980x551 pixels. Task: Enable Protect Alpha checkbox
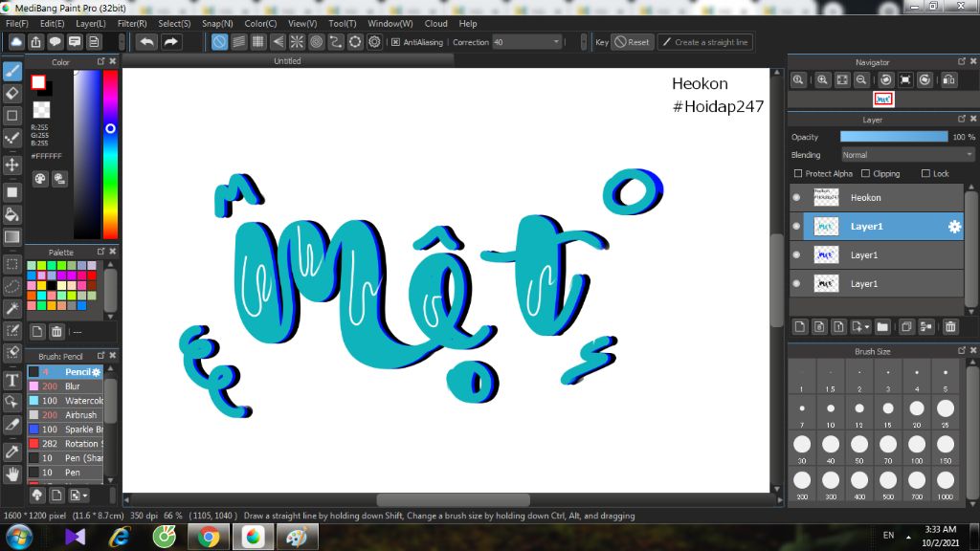point(798,174)
